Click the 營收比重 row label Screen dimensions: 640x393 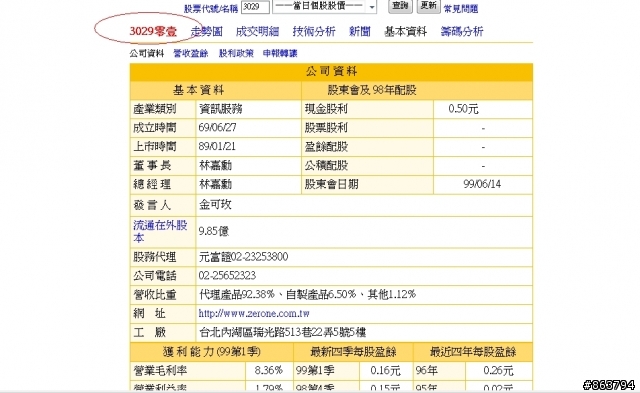[x=155, y=294]
